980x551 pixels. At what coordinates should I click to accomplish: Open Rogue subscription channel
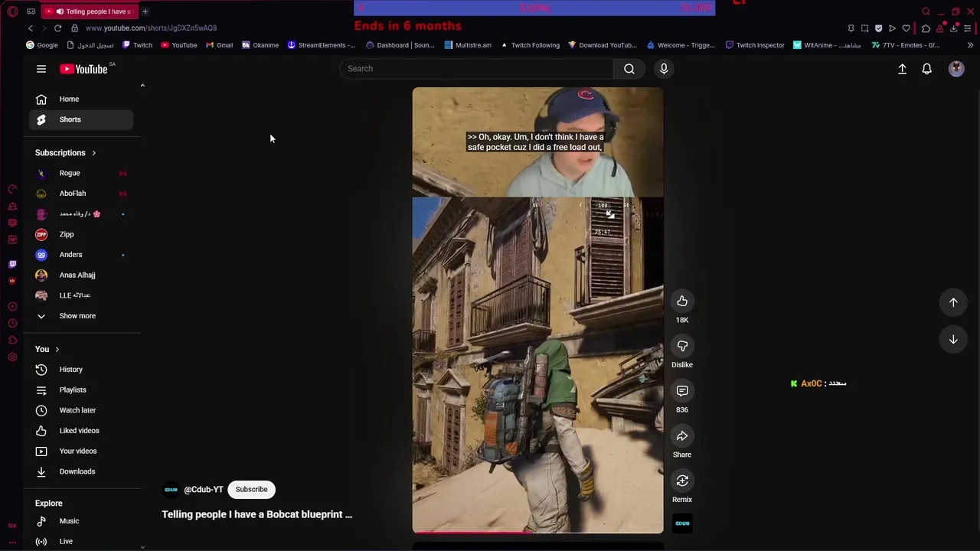point(81,173)
